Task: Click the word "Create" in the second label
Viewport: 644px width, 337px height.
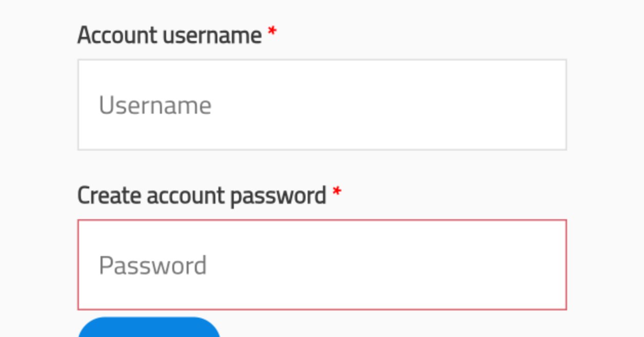Action: [109, 195]
